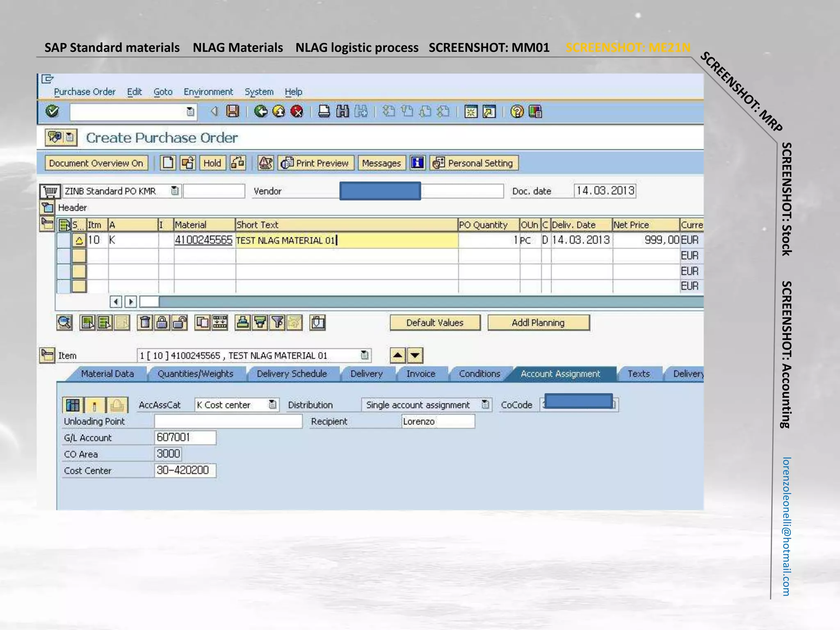Click the Sort ascending icon

click(243, 323)
